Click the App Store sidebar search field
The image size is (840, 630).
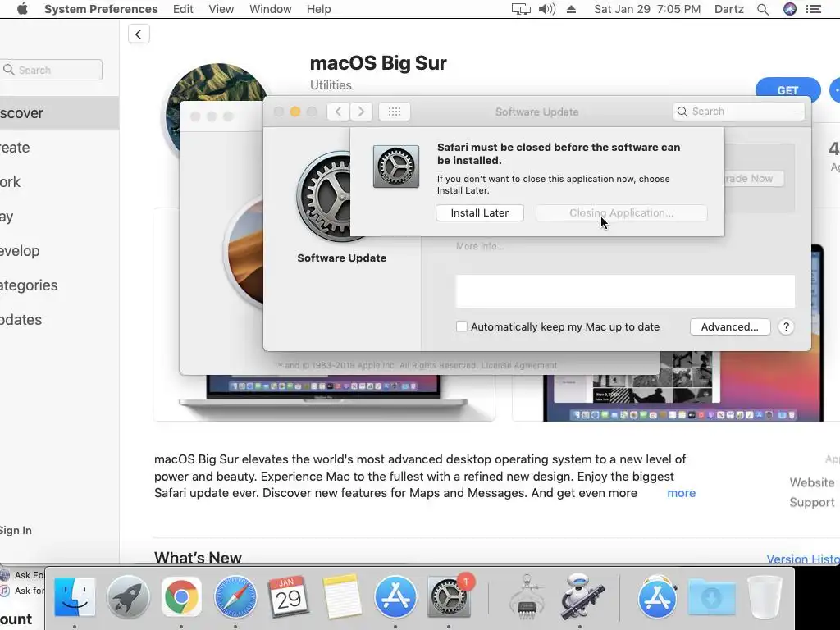(x=51, y=70)
